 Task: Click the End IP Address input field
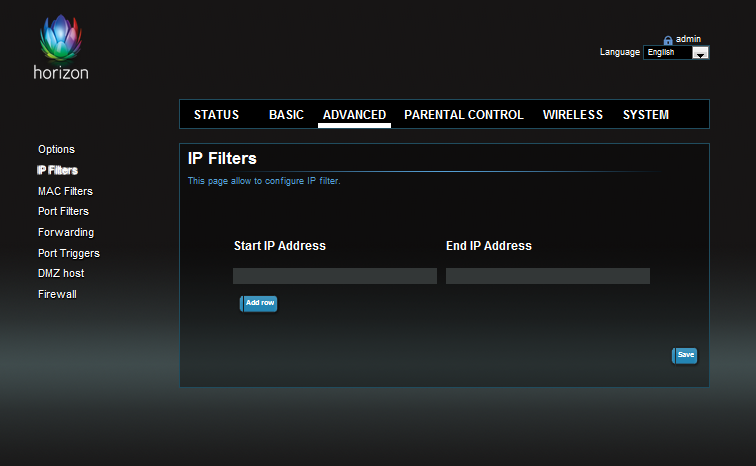tap(548, 276)
